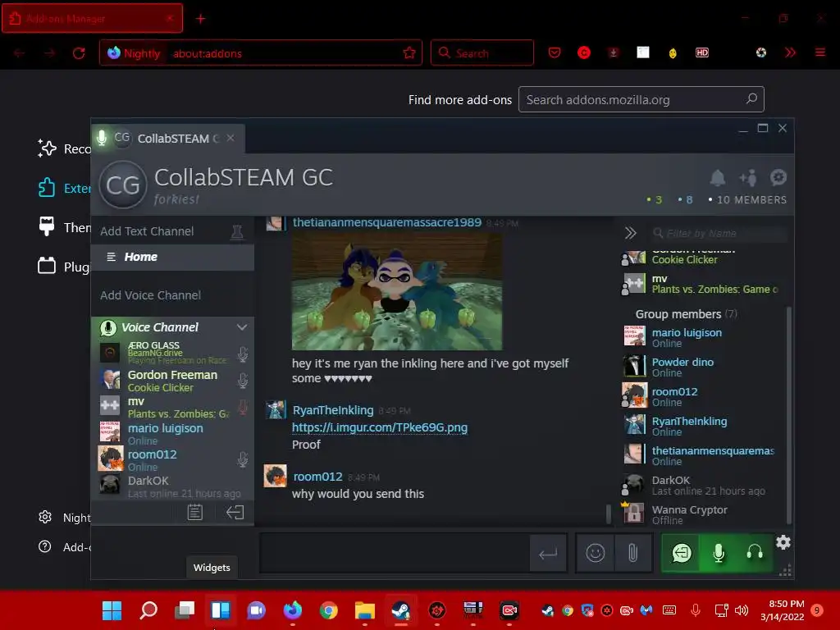Screen dimensions: 840x630
Task: Toggle Gordon Freeman's microphone icon
Action: click(x=243, y=381)
